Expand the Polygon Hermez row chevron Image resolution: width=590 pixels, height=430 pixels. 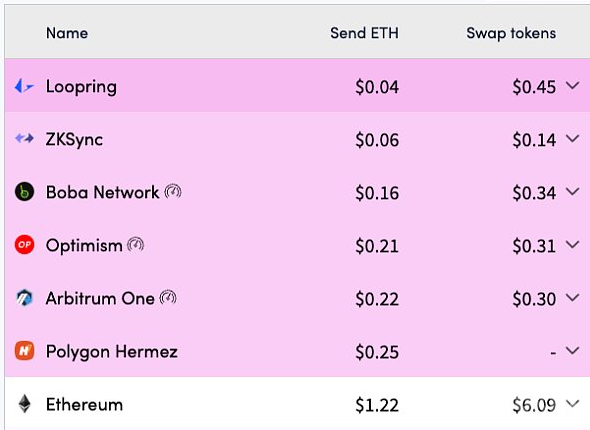tap(573, 351)
